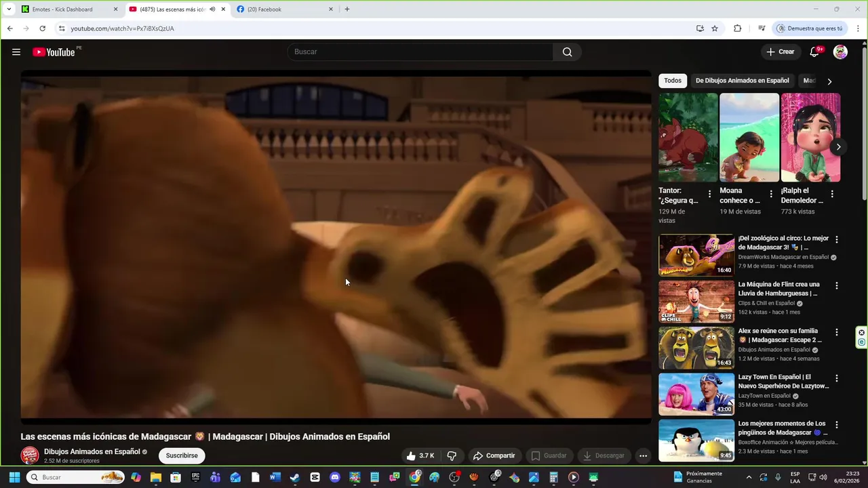Open Dibujos Animados en Español channel name

92,451
